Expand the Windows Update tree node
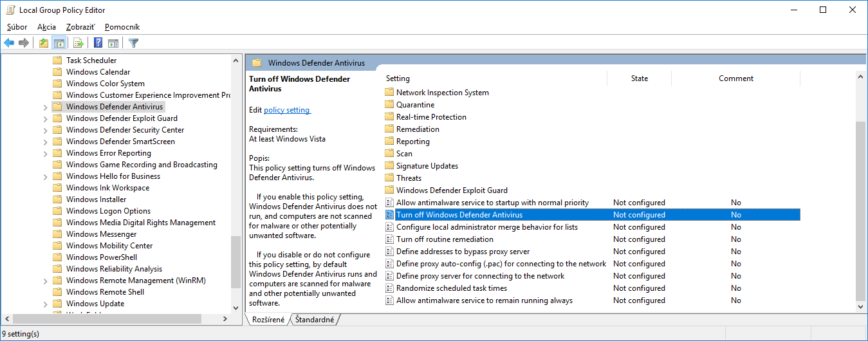This screenshot has width=868, height=341. tap(45, 304)
